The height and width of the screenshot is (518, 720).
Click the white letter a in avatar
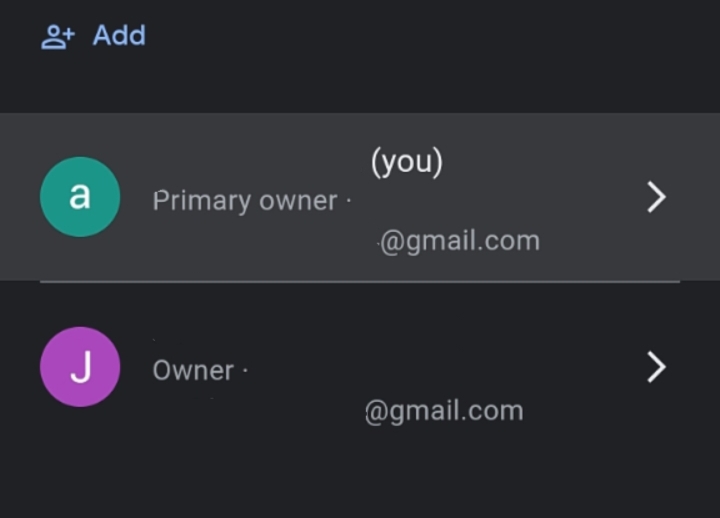click(79, 196)
